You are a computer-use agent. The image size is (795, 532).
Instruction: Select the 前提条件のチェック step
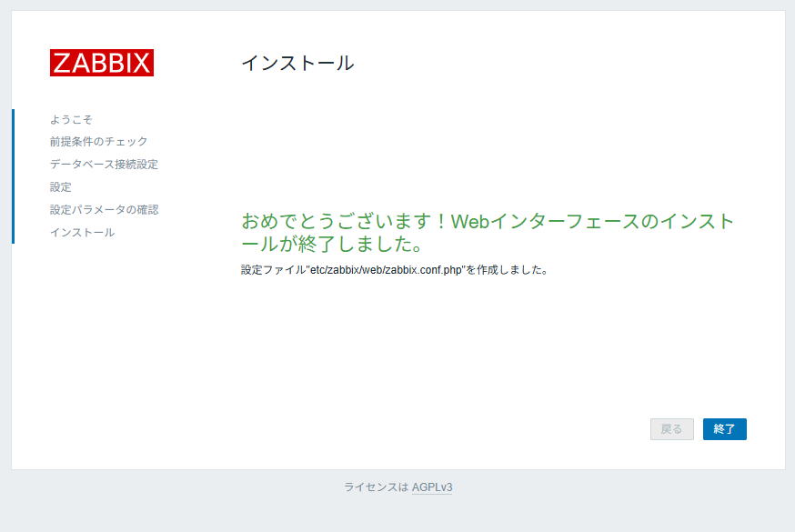click(99, 141)
